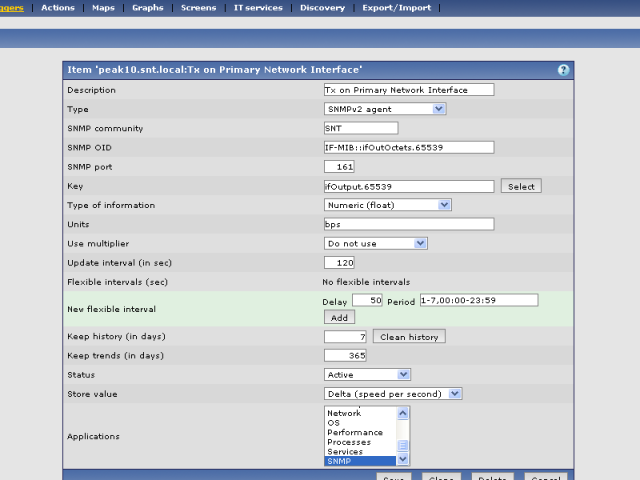Image resolution: width=640 pixels, height=480 pixels.
Task: Click the Add flexible interval button
Action: [x=339, y=318]
